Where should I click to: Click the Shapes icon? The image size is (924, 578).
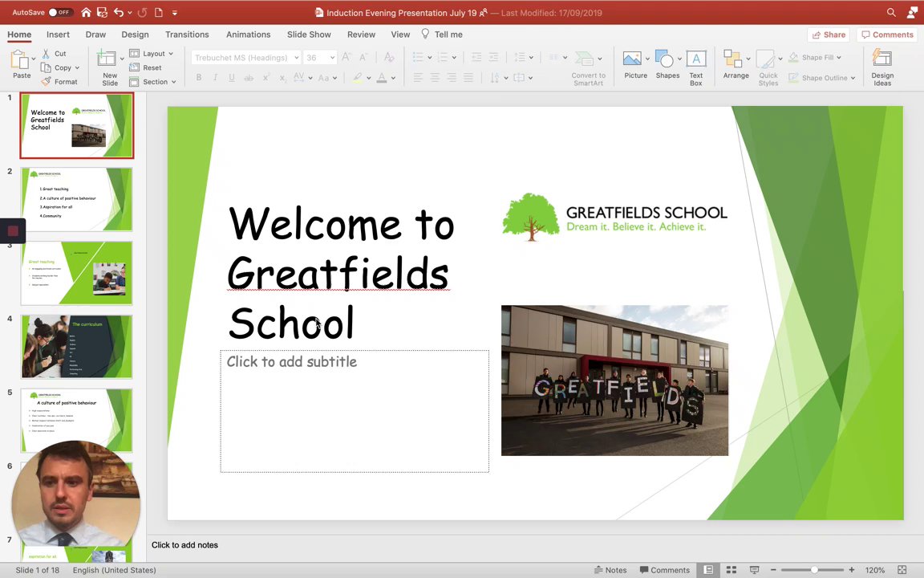(664, 59)
